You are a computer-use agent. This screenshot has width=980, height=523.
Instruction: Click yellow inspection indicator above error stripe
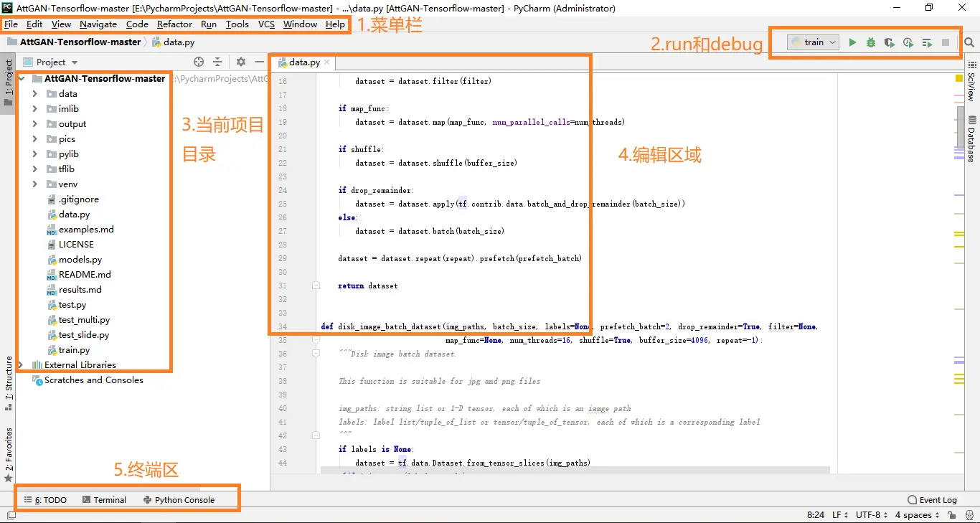pos(959,77)
